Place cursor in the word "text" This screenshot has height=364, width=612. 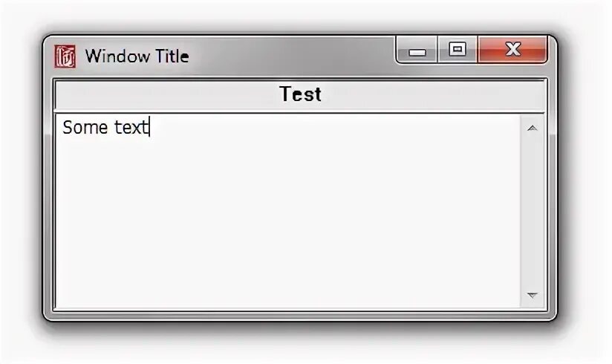point(131,128)
